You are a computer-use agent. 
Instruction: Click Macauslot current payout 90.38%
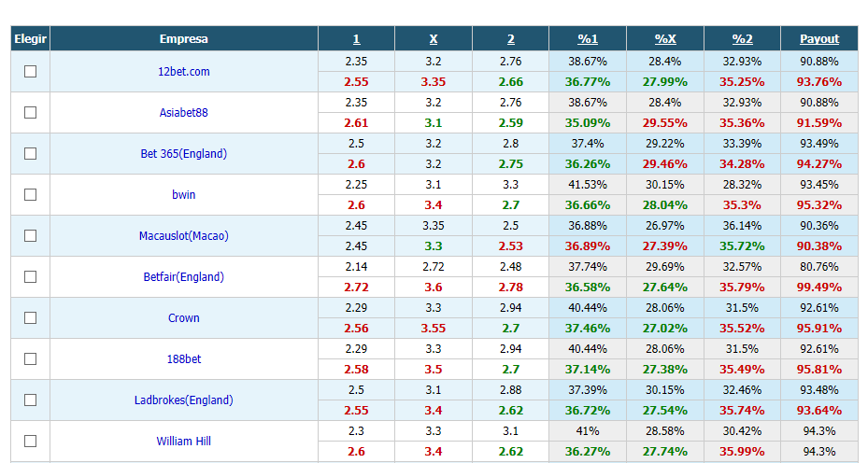pyautogui.click(x=819, y=246)
